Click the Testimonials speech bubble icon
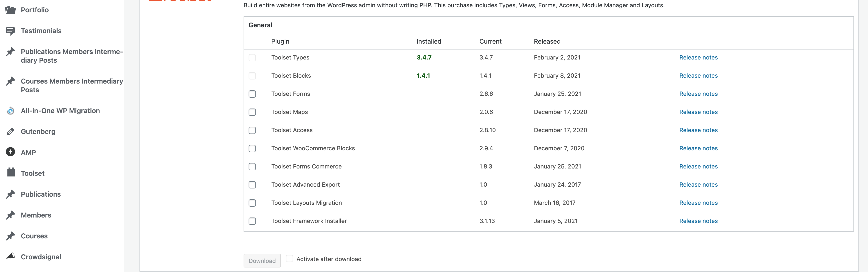This screenshot has height=272, width=868. click(x=10, y=31)
